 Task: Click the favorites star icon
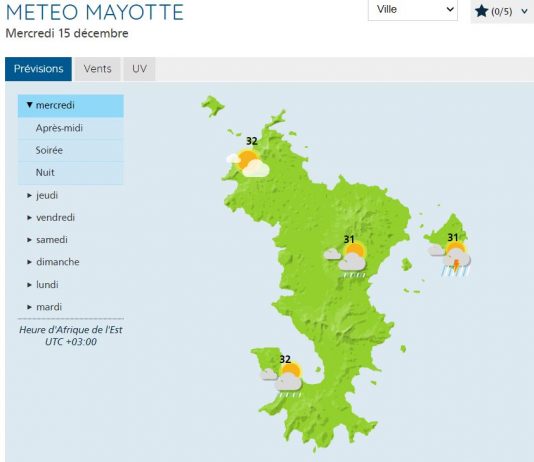pyautogui.click(x=481, y=11)
